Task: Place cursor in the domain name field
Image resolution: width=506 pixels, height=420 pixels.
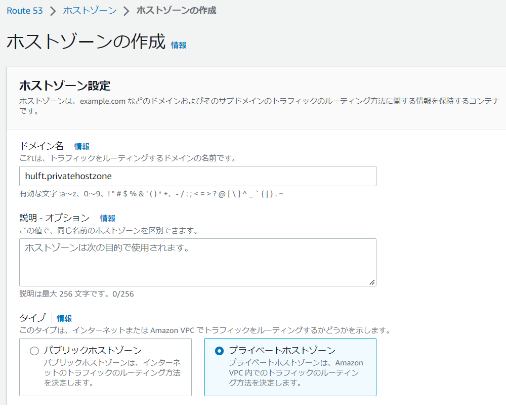Action: tap(197, 176)
